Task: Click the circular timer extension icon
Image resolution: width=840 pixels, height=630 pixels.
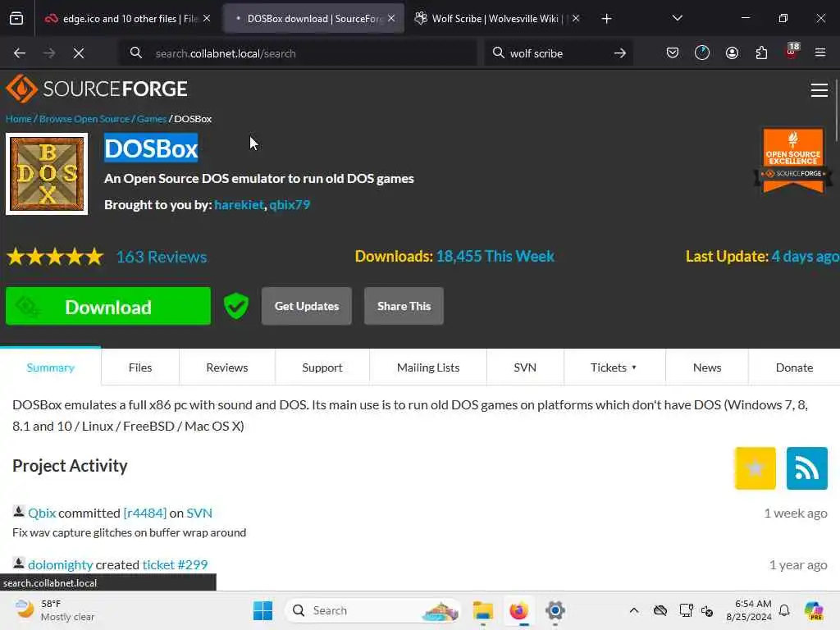Action: tap(702, 52)
